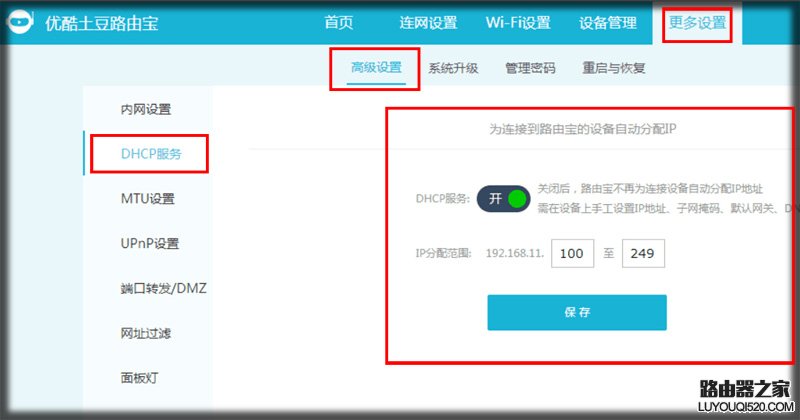
Task: Open 系统升级 sub-tab
Action: tap(453, 68)
